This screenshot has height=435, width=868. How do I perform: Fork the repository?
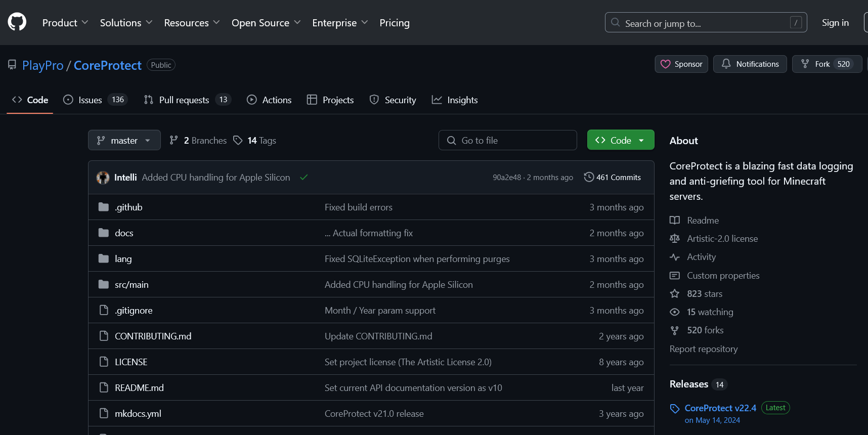[827, 64]
